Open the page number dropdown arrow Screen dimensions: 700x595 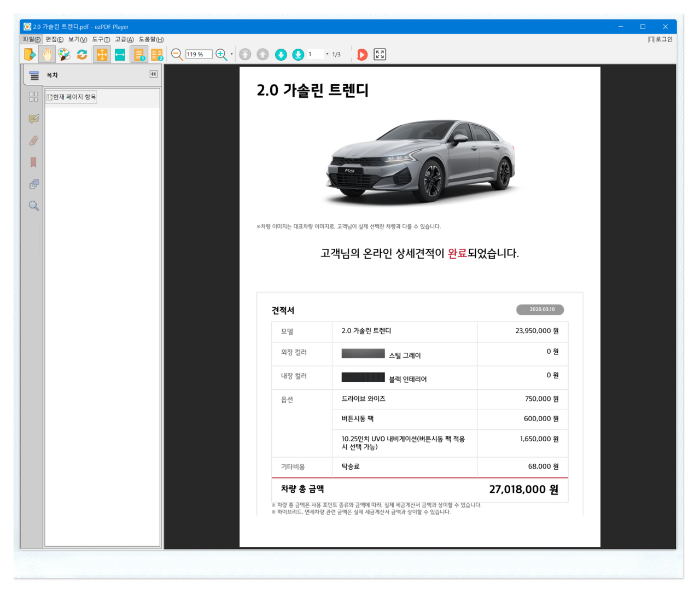pos(327,54)
